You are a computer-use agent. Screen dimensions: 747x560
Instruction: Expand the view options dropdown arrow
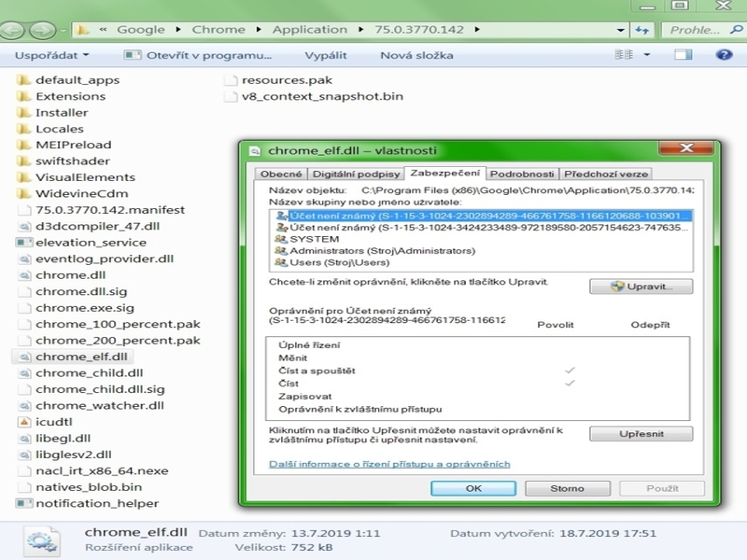(647, 55)
